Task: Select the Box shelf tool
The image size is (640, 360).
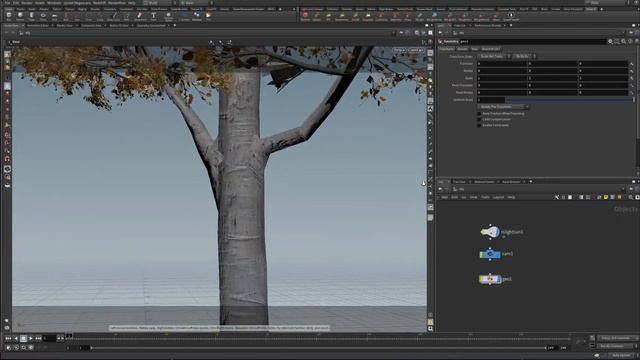Action: pos(9,16)
